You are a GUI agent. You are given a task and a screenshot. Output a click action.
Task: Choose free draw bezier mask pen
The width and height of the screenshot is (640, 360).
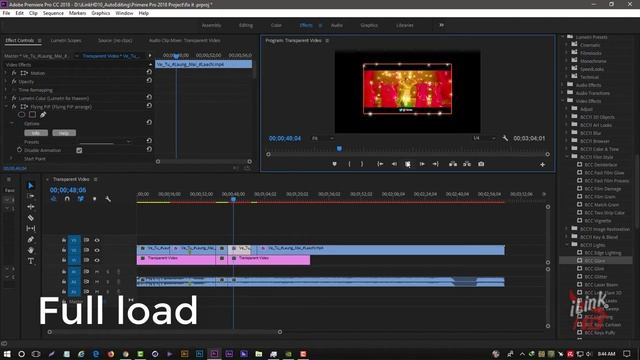[43, 115]
